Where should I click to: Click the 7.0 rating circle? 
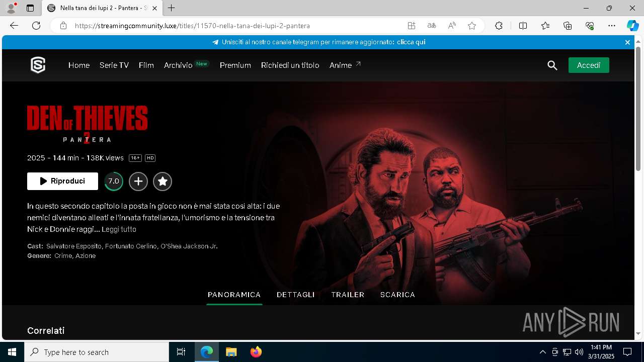(114, 182)
